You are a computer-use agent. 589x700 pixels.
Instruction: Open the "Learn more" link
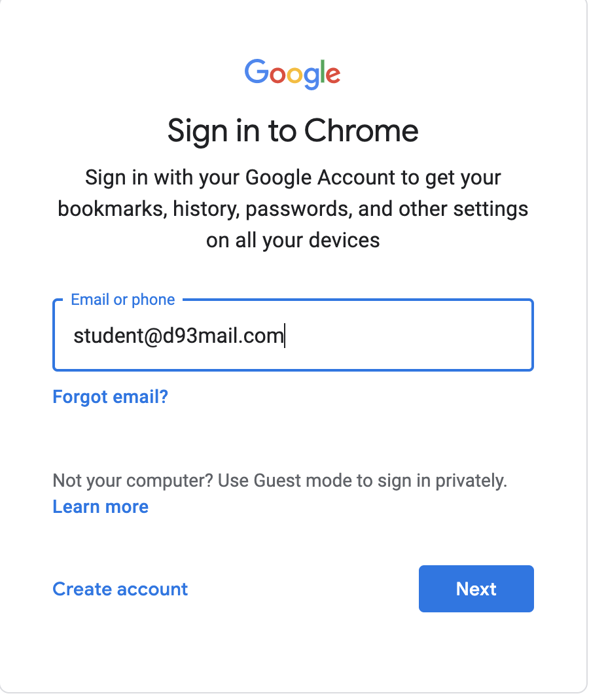coord(101,506)
